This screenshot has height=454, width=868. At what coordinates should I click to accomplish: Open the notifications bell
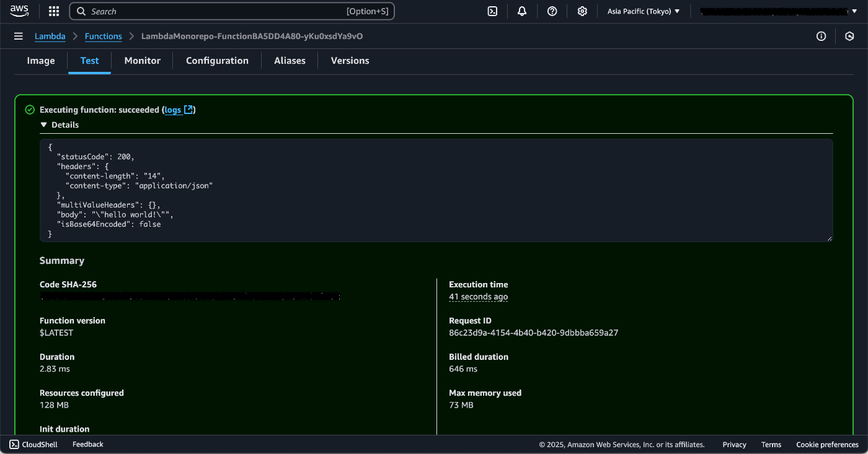pyautogui.click(x=521, y=11)
